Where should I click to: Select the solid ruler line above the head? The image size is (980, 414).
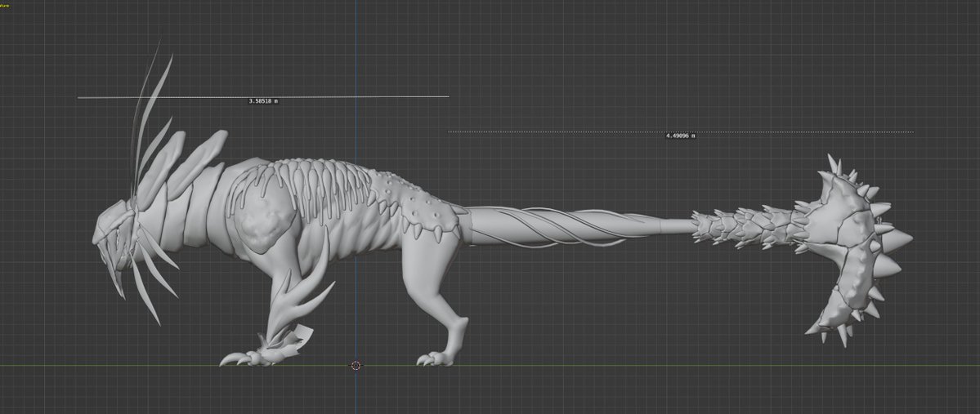[x=263, y=97]
